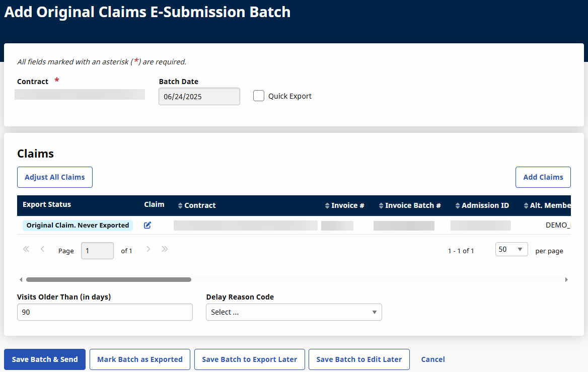The width and height of the screenshot is (588, 372).
Task: Open the Delay Reason Code dropdown
Action: tap(294, 312)
